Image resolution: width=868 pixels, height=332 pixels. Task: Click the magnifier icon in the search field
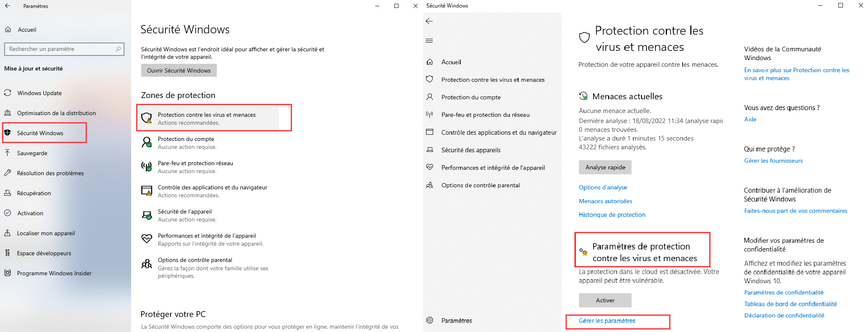click(118, 49)
